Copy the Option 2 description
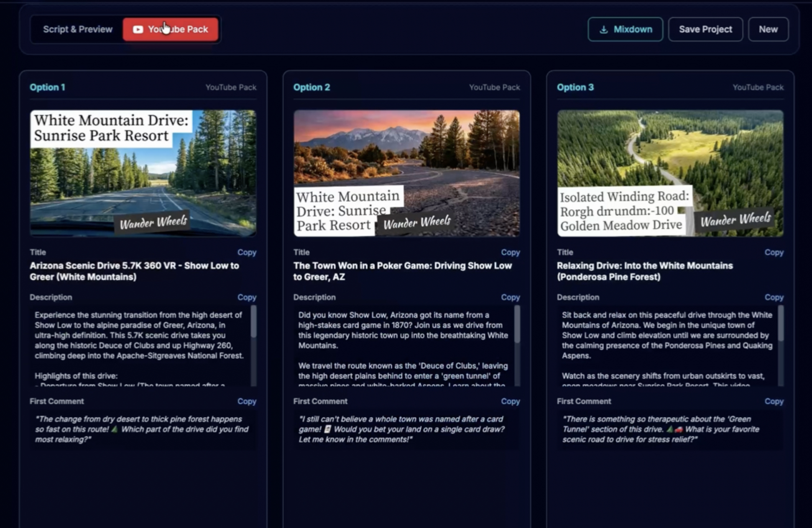Viewport: 812px width, 528px height. click(x=510, y=297)
